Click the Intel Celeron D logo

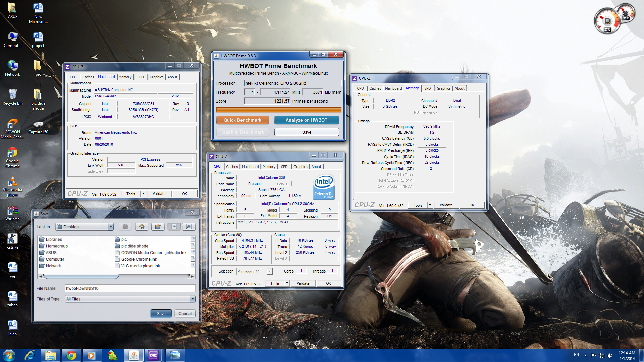(x=323, y=188)
